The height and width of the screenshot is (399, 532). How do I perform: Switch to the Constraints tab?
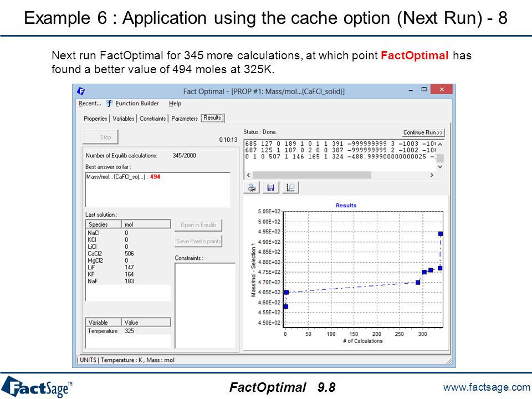point(153,119)
